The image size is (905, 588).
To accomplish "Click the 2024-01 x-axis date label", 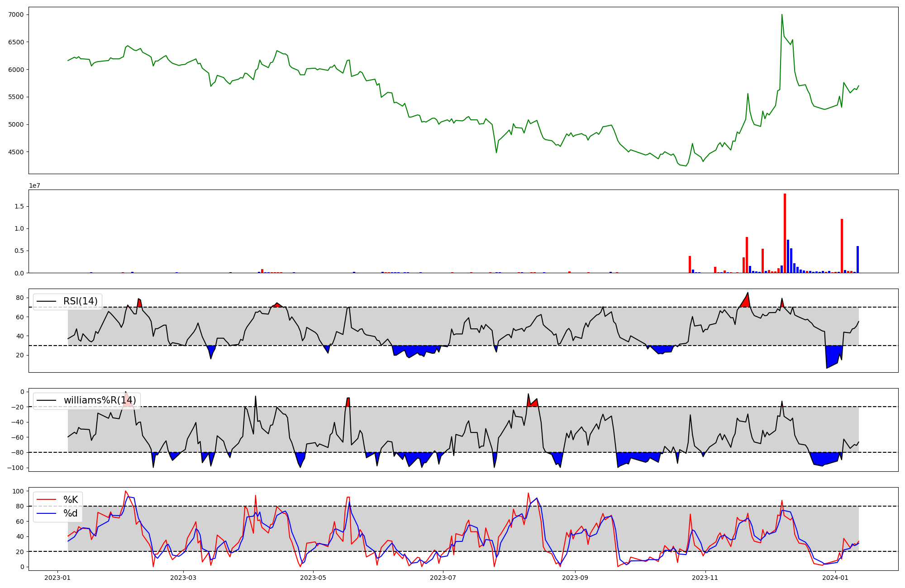I will pyautogui.click(x=835, y=578).
